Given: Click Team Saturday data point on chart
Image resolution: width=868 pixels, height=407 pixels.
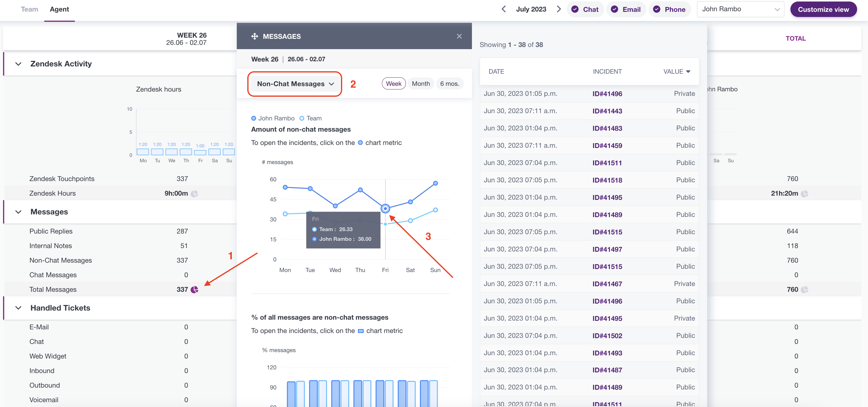Looking at the screenshot, I should coord(410,221).
